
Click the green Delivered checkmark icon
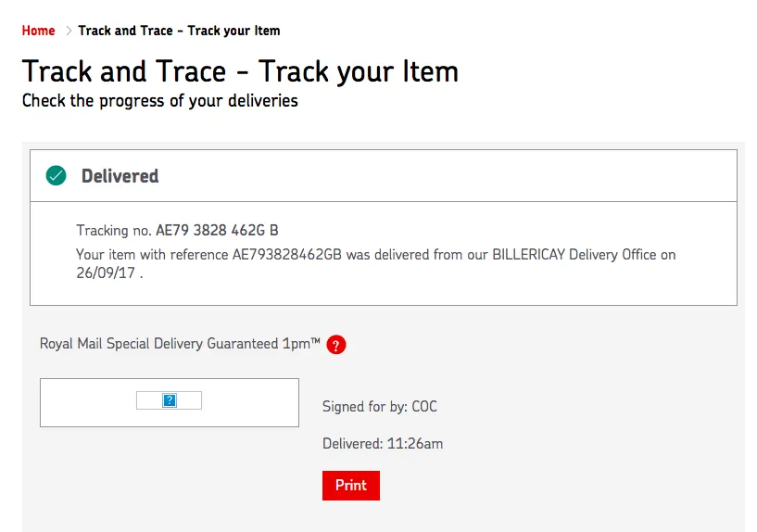click(57, 175)
